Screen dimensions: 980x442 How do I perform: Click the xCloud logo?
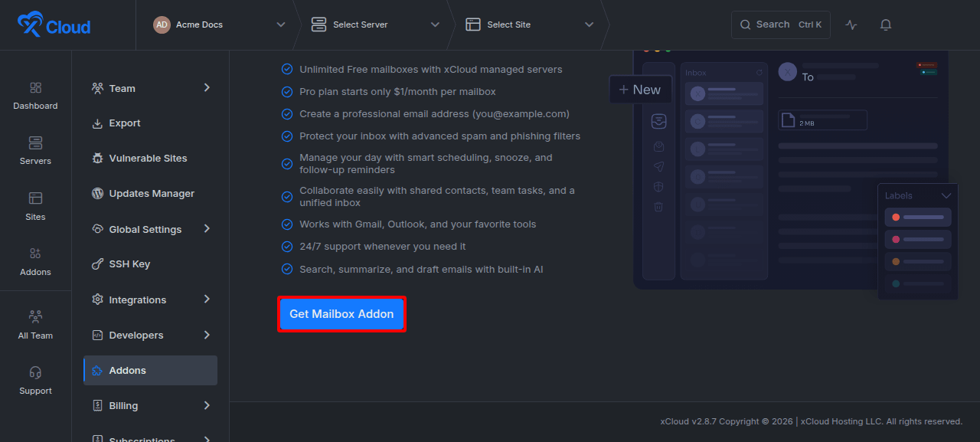click(54, 25)
